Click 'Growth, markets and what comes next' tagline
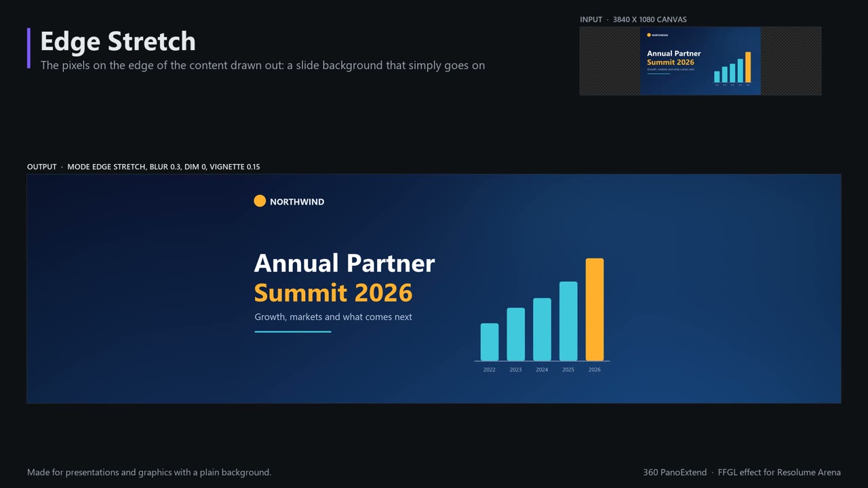Screen dimensions: 868x488 click(333, 317)
